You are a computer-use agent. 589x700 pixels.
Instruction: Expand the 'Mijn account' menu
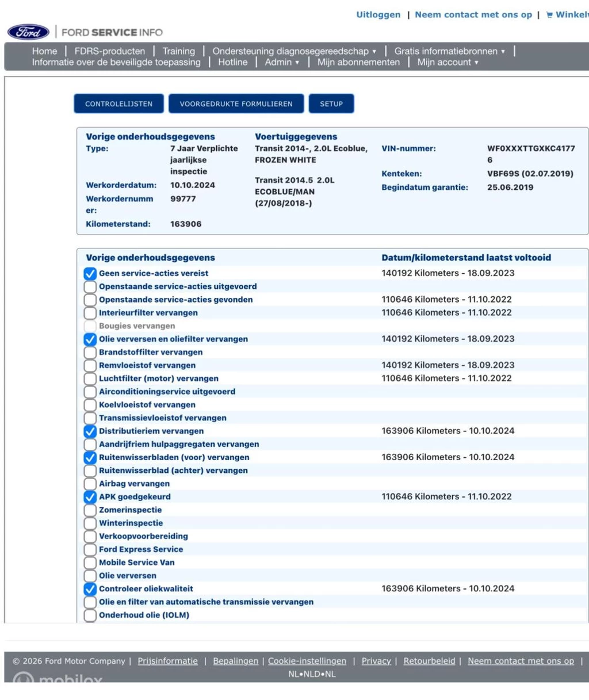click(448, 62)
